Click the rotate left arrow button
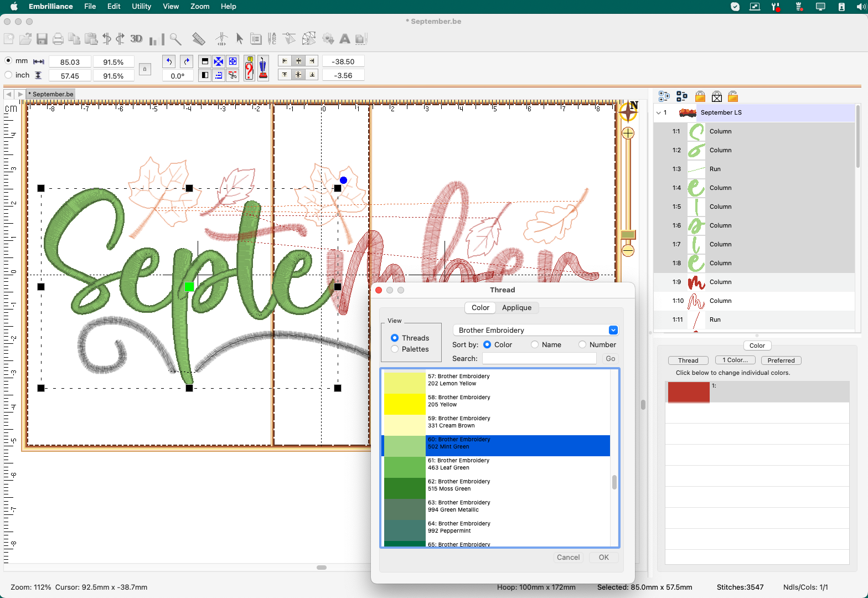This screenshot has height=598, width=868. (169, 61)
